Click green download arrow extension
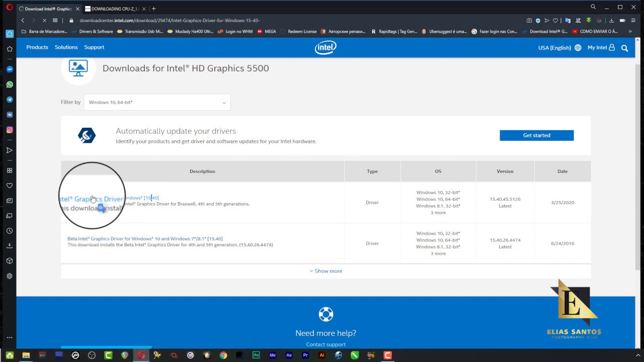The image size is (644, 362). (588, 21)
